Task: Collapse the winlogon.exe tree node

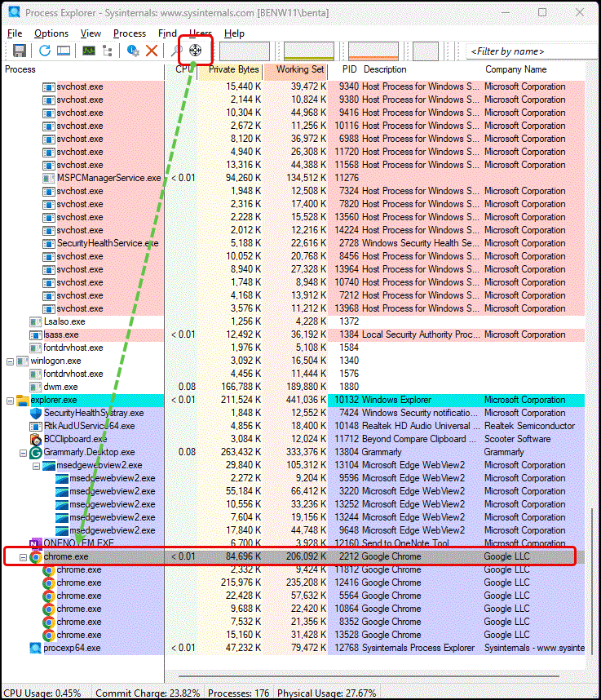Action: 11,361
